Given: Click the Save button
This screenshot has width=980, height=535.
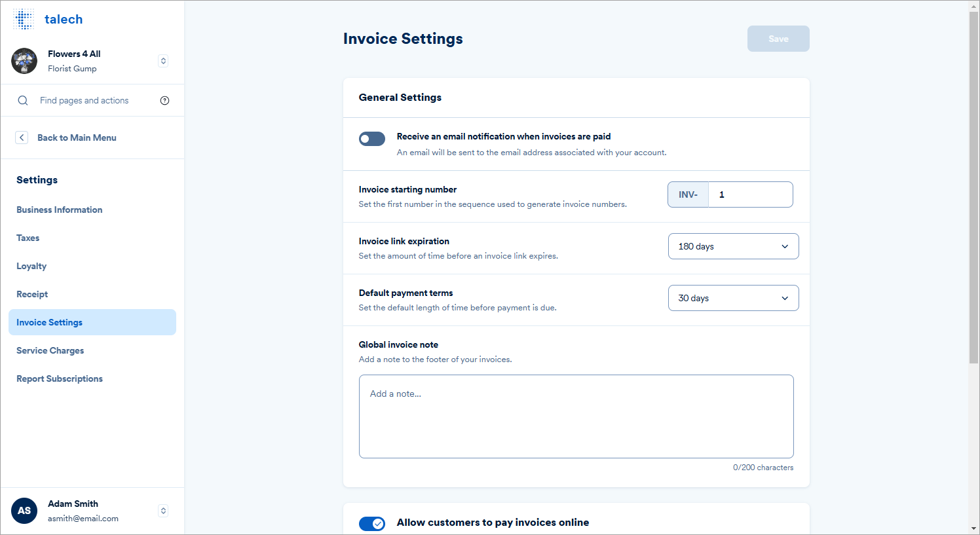Looking at the screenshot, I should [778, 38].
